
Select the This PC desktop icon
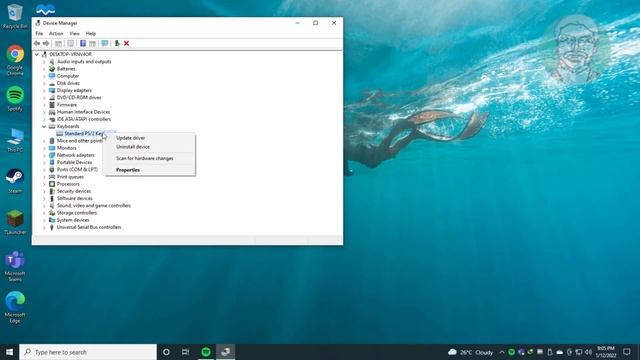point(15,140)
